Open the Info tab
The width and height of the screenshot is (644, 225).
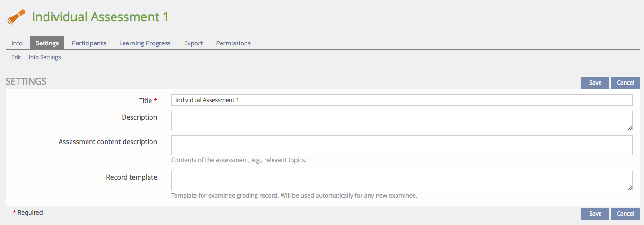(17, 43)
